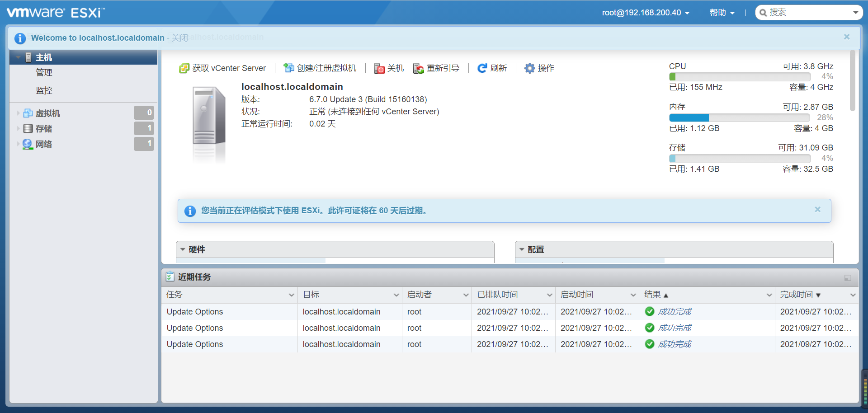Click the 虚拟机 icon in navigator
This screenshot has height=413, width=868.
click(x=28, y=113)
